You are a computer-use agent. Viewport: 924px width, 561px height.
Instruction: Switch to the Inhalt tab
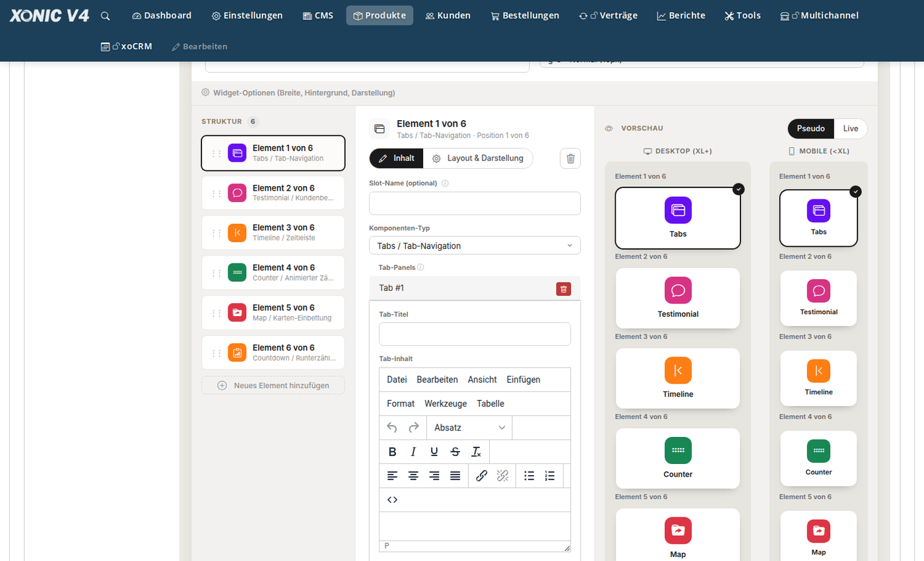[397, 158]
